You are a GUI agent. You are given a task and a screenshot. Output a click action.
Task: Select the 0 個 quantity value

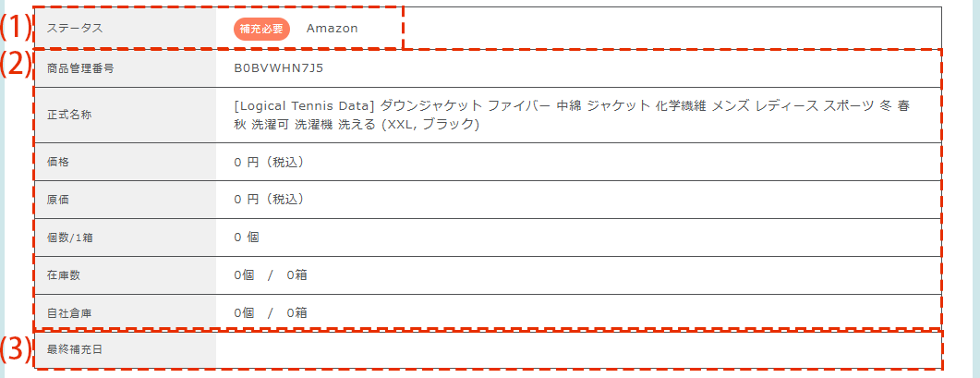coord(247,238)
